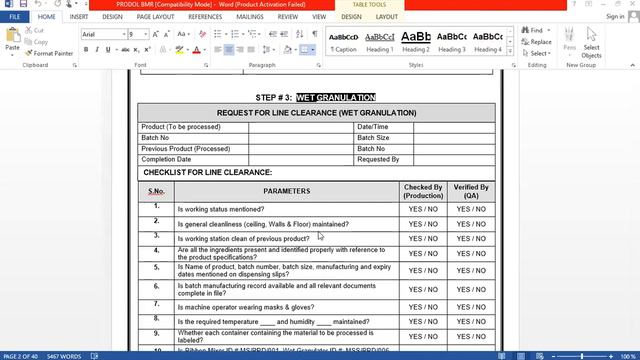Screen dimensions: 640x360
Task: Toggle show paragraph marks
Action: 315,34
